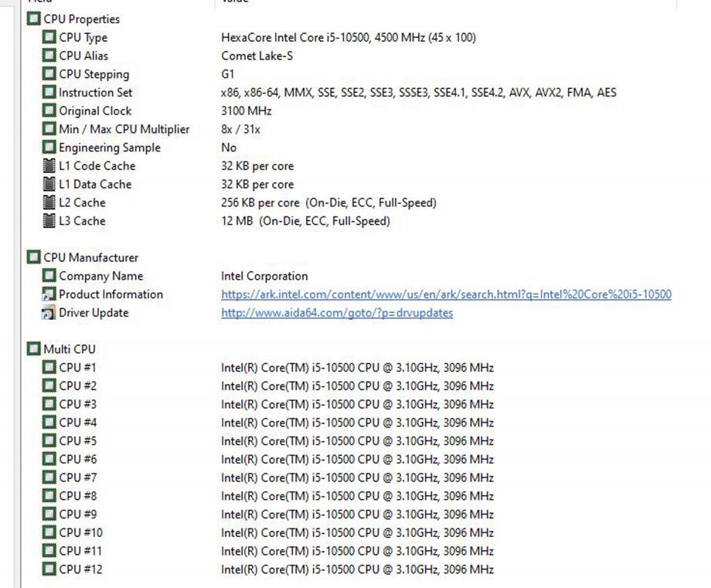Screen dimensions: 711x588
Task: Click the CPU Type row icon
Action: 49,37
